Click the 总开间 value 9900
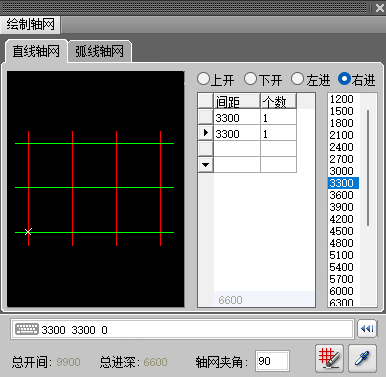 coord(68,362)
